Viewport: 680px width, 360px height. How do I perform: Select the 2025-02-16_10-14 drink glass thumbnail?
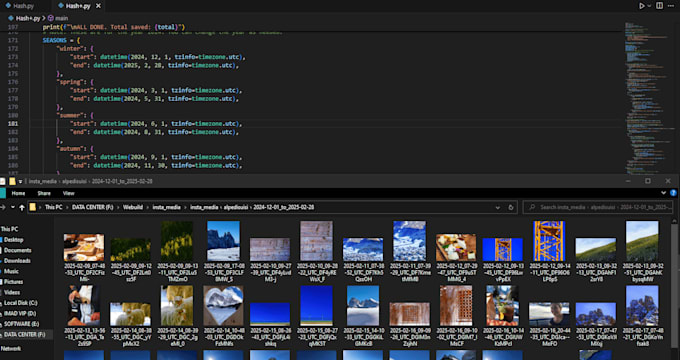(502, 306)
